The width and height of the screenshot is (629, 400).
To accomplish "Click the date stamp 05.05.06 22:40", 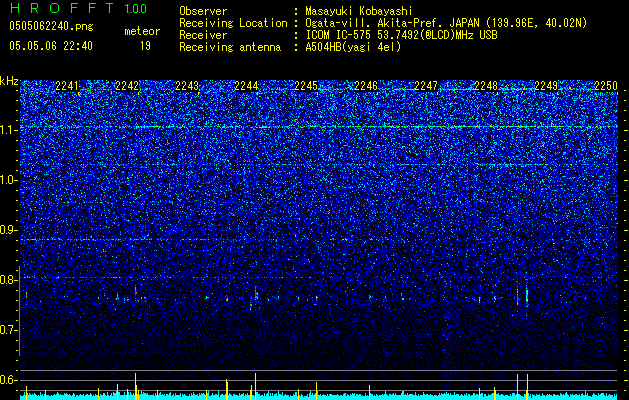I will click(x=51, y=46).
